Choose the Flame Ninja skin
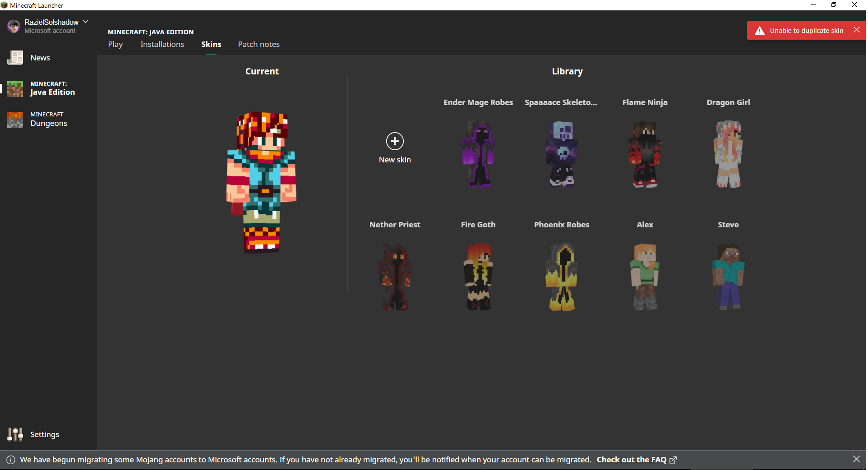868x470 pixels. click(x=645, y=154)
